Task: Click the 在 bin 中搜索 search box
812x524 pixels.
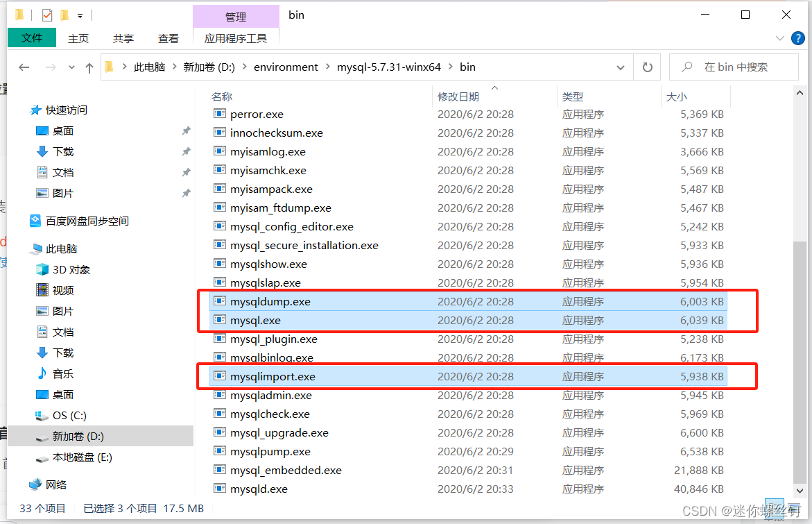Action: pyautogui.click(x=734, y=67)
